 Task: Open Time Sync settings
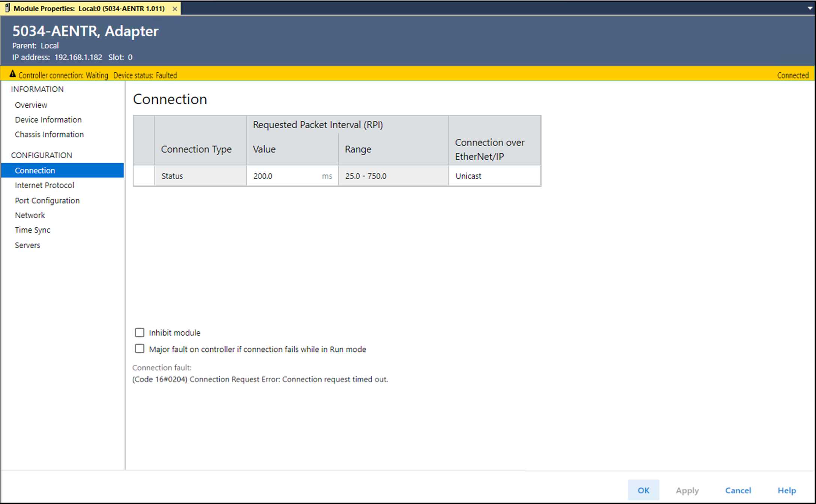tap(32, 230)
